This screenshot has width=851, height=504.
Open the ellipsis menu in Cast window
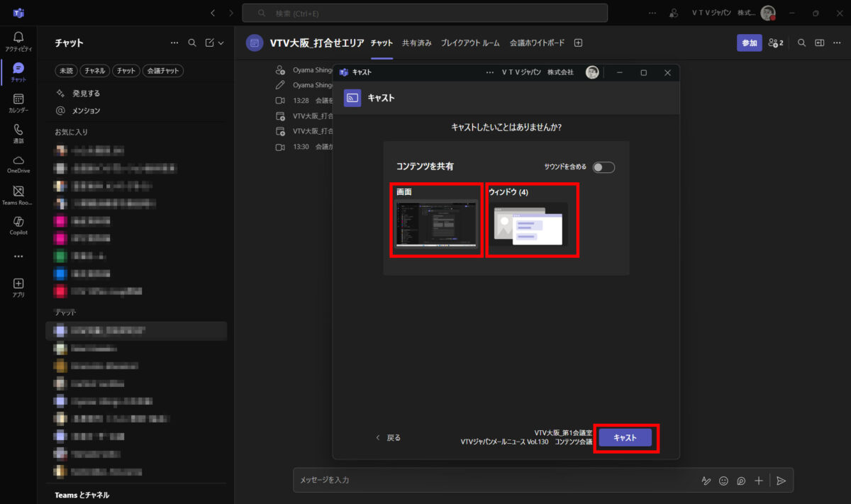tap(489, 72)
